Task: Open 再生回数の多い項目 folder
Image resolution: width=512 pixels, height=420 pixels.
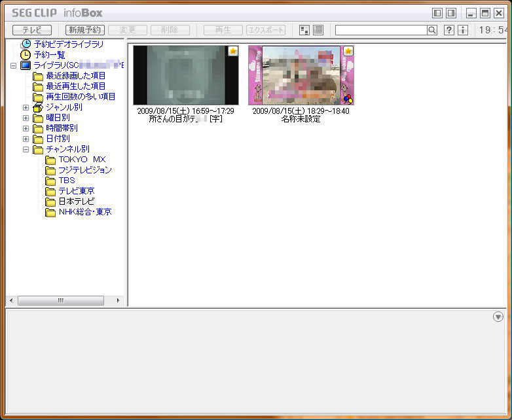Action: click(x=81, y=97)
